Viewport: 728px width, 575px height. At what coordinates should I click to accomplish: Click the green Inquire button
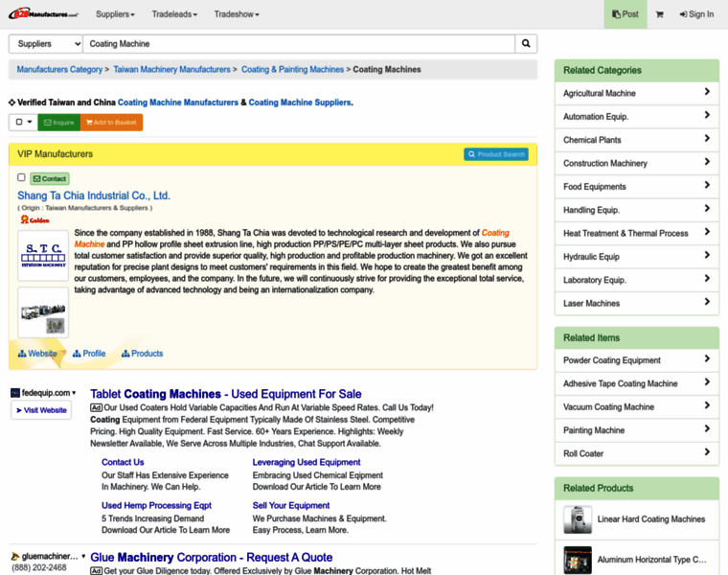click(59, 122)
